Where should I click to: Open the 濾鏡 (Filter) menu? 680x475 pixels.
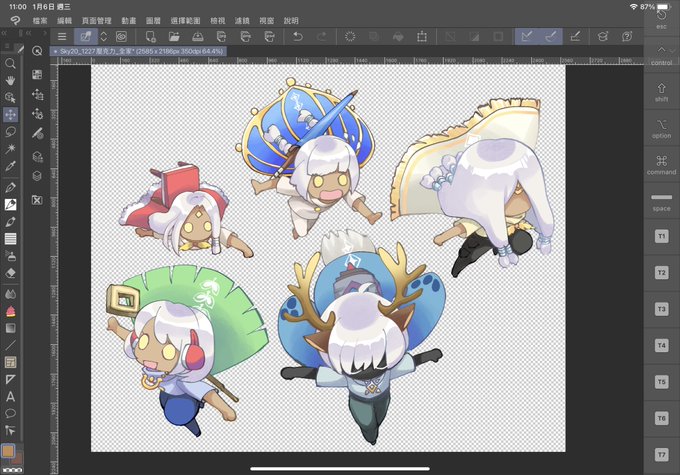click(242, 20)
